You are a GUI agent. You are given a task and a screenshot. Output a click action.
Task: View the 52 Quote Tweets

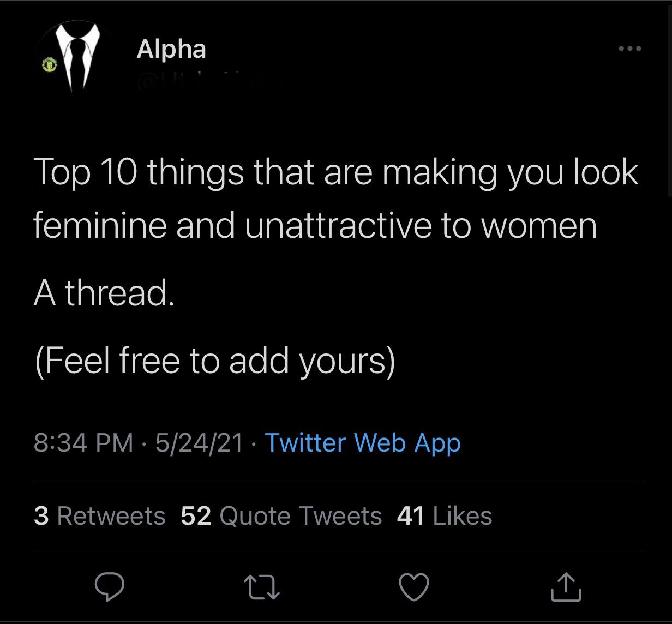pyautogui.click(x=281, y=515)
